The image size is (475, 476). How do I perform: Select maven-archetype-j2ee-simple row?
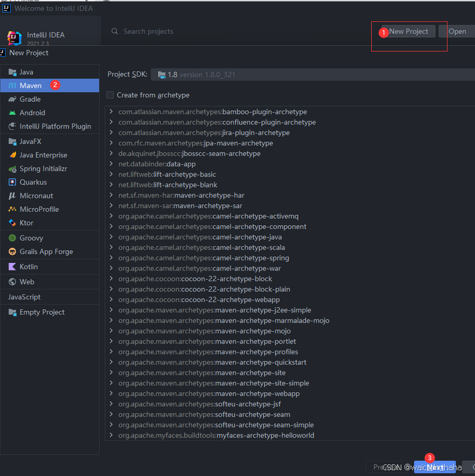[214, 310]
